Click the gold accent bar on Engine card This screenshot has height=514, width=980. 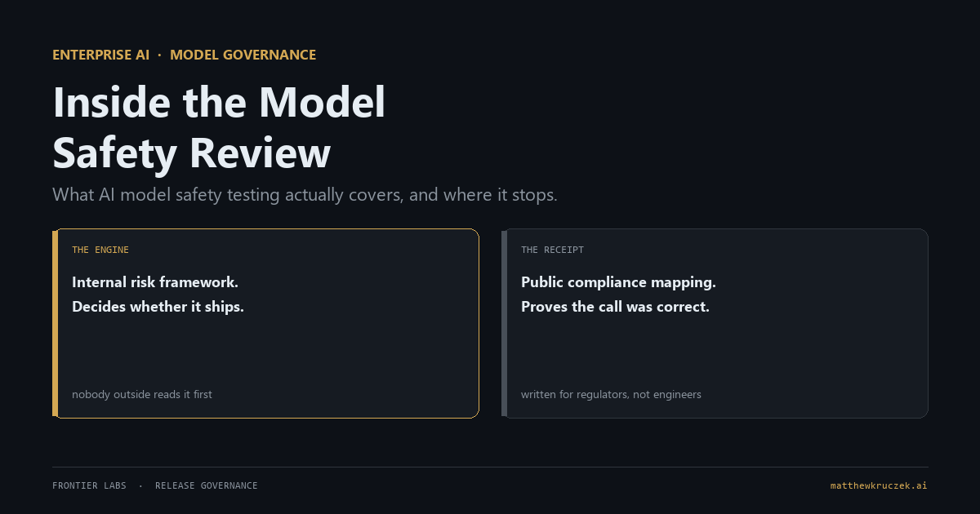(x=55, y=323)
